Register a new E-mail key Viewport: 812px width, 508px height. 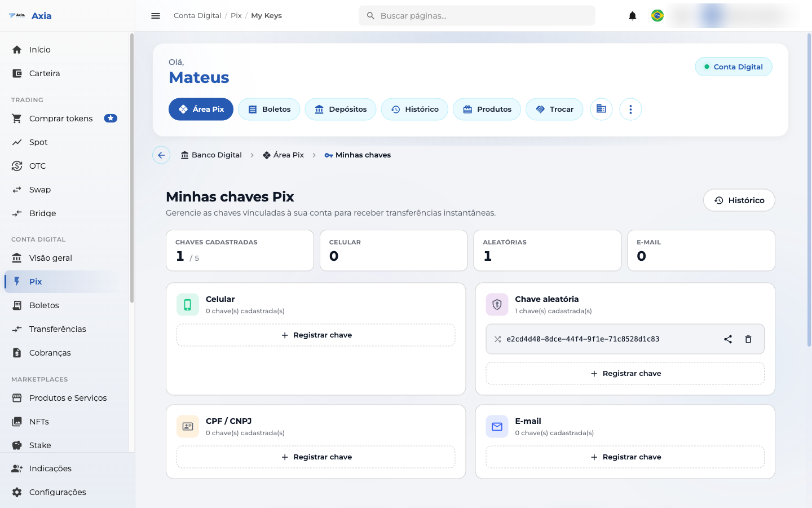point(625,457)
